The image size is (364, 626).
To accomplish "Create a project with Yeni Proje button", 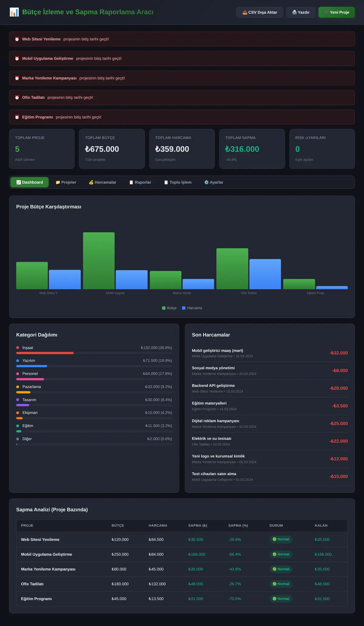I will (337, 12).
